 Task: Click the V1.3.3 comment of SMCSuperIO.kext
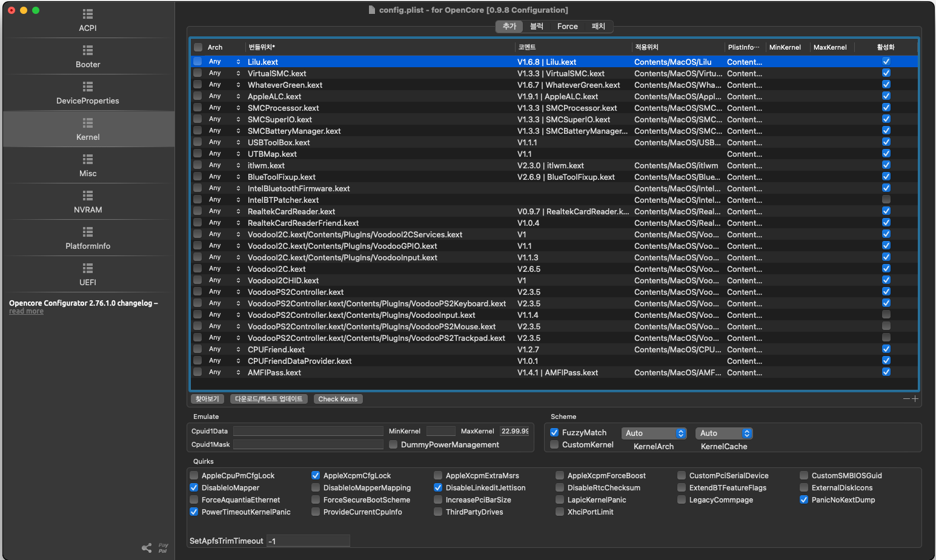pos(563,119)
